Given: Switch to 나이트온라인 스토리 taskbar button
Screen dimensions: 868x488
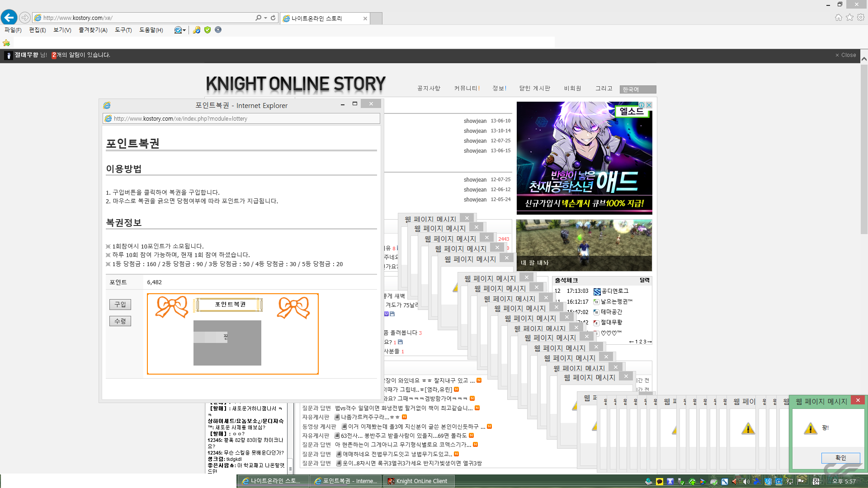Looking at the screenshot, I should pyautogui.click(x=273, y=481).
